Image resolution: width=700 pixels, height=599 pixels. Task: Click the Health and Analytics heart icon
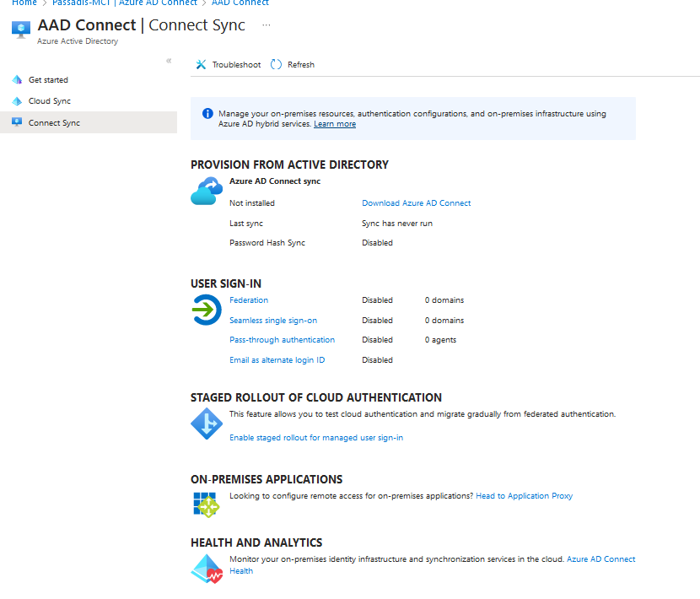click(207, 569)
